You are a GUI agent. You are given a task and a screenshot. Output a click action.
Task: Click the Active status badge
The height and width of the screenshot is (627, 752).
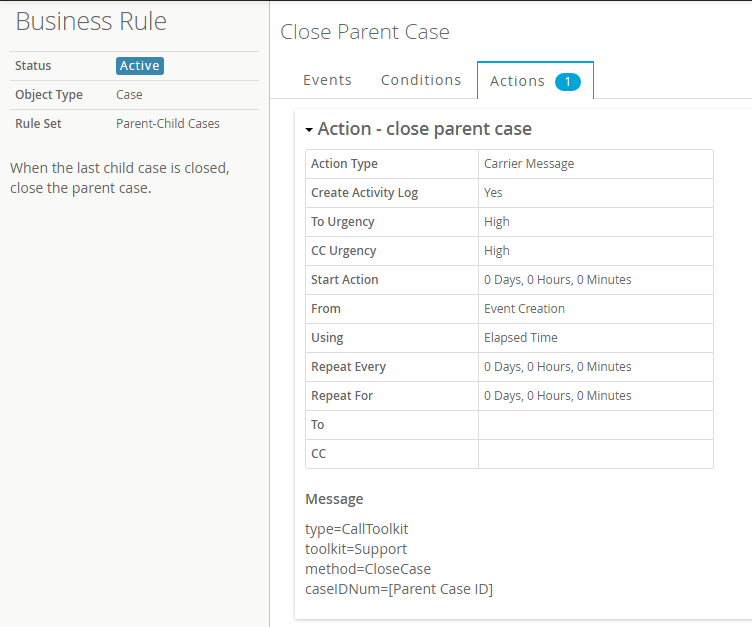pyautogui.click(x=139, y=66)
